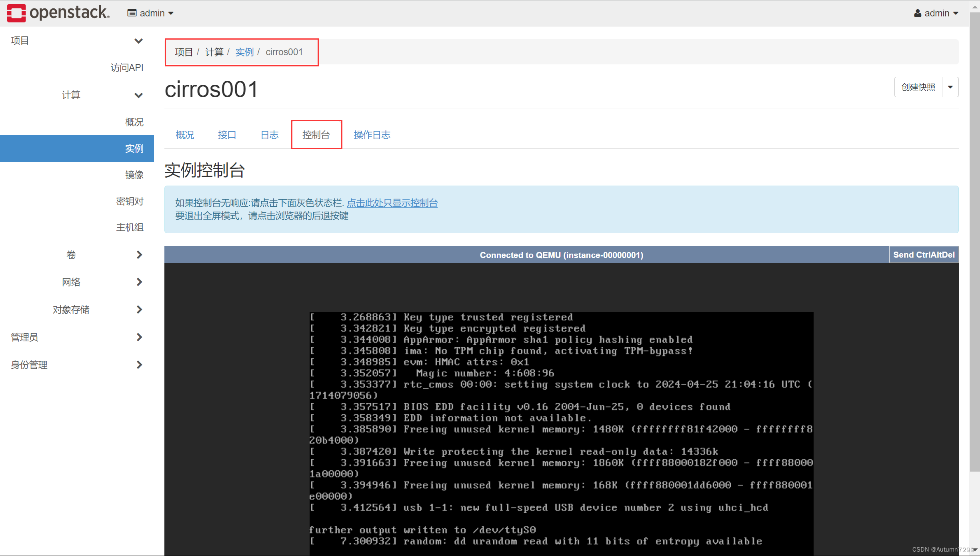
Task: Click the Send CtrlAltDel button
Action: point(924,255)
